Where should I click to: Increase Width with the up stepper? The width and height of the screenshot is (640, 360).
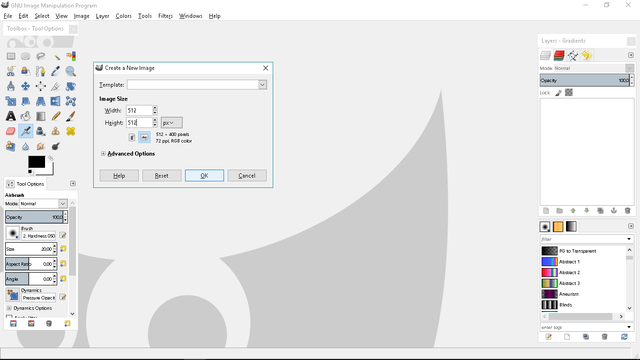point(155,108)
